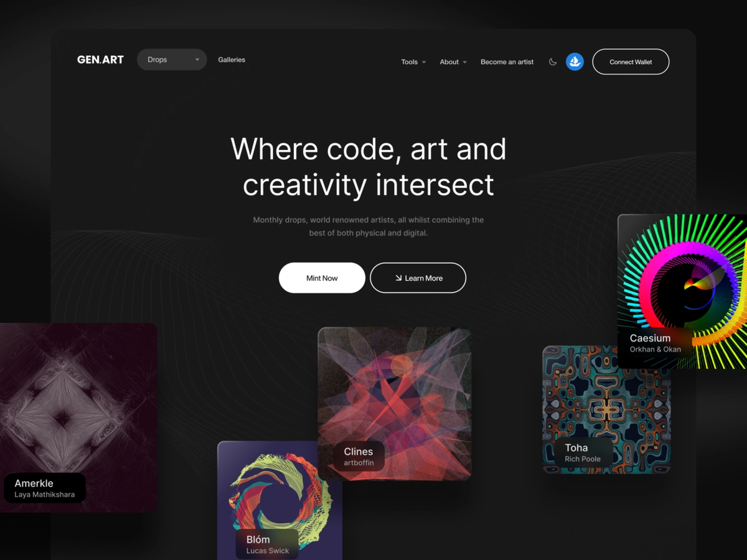Viewport: 747px width, 560px height.
Task: Open the Clines artwork by artboffin
Action: [x=394, y=404]
